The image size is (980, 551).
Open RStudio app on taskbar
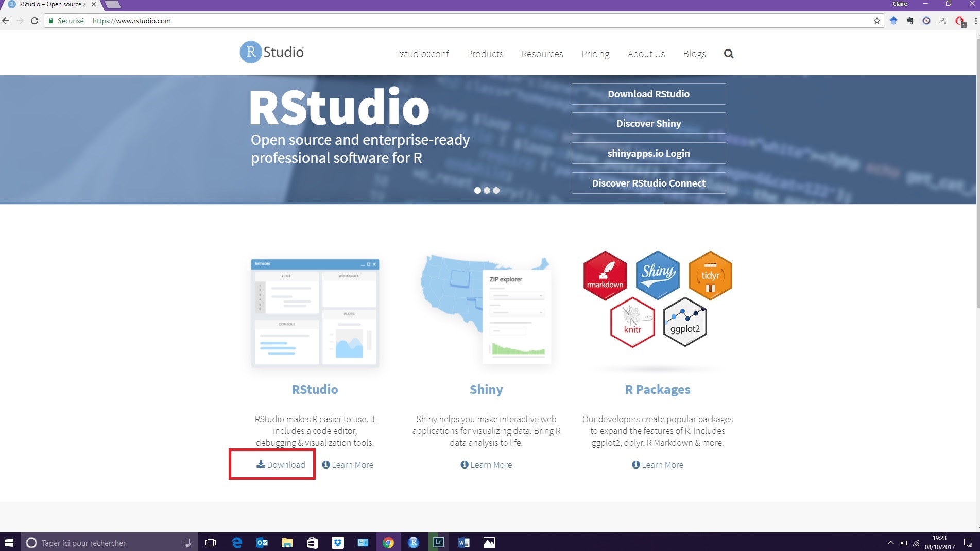tap(414, 542)
